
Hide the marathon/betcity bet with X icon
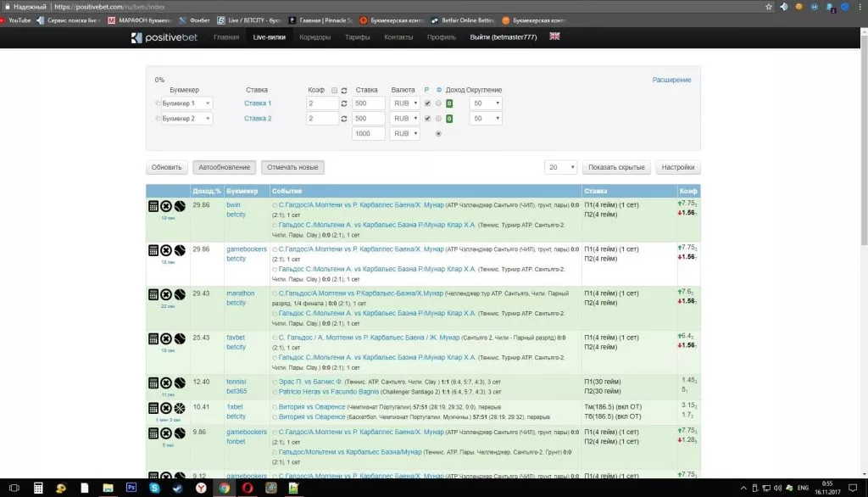[x=166, y=294]
